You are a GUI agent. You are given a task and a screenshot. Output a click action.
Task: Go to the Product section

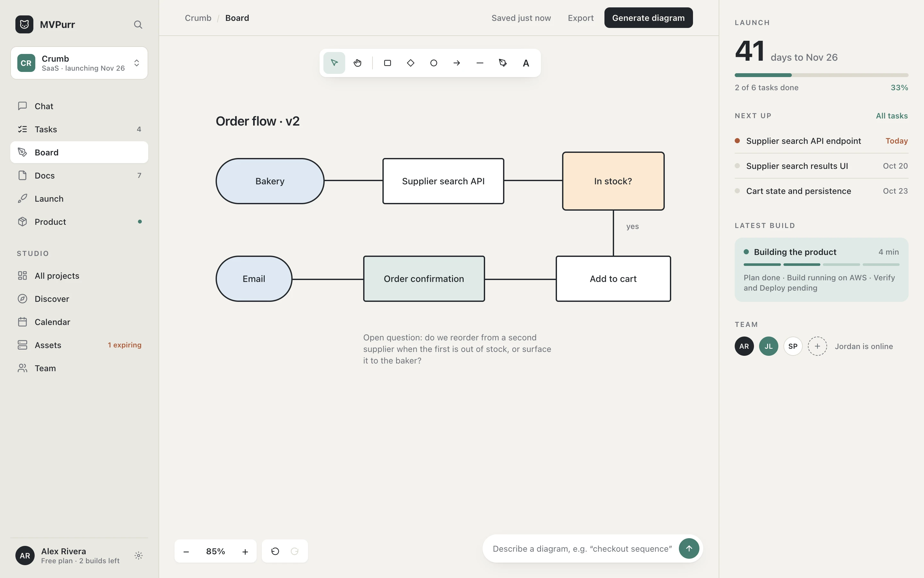pyautogui.click(x=79, y=222)
